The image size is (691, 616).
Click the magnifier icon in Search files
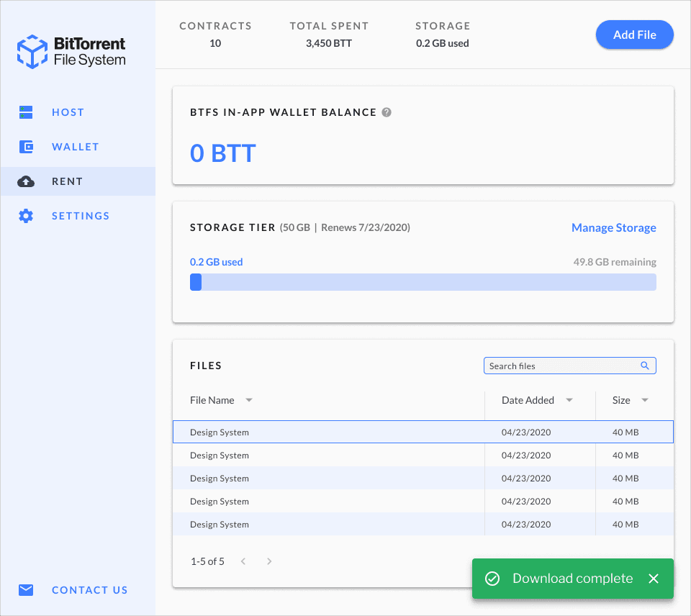645,366
